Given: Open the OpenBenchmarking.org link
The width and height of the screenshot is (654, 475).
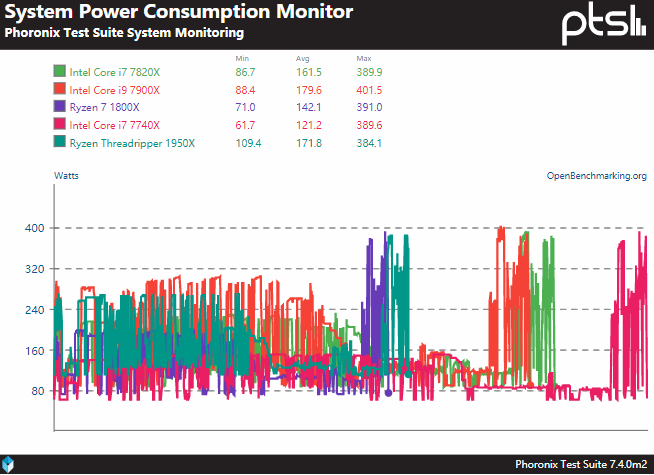Looking at the screenshot, I should tap(596, 176).
